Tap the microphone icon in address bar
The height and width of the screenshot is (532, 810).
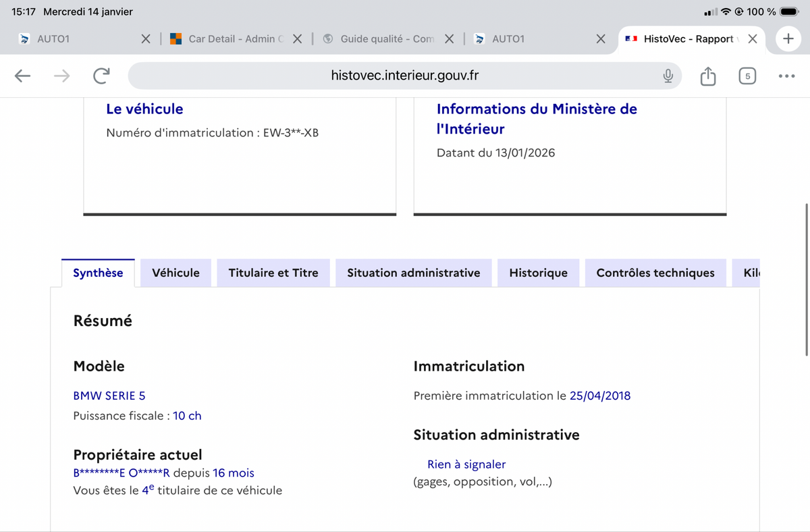tap(668, 76)
